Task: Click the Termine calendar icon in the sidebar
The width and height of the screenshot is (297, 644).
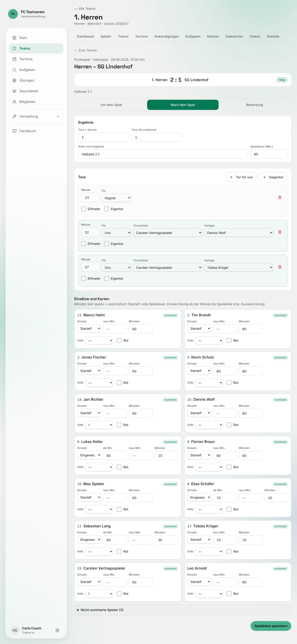Action: click(14, 59)
